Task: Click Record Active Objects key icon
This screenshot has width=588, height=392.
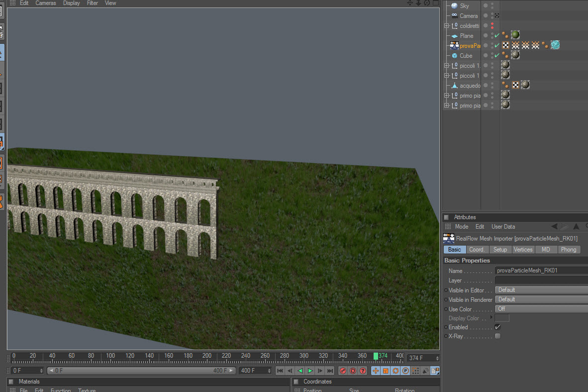Action: (343, 371)
